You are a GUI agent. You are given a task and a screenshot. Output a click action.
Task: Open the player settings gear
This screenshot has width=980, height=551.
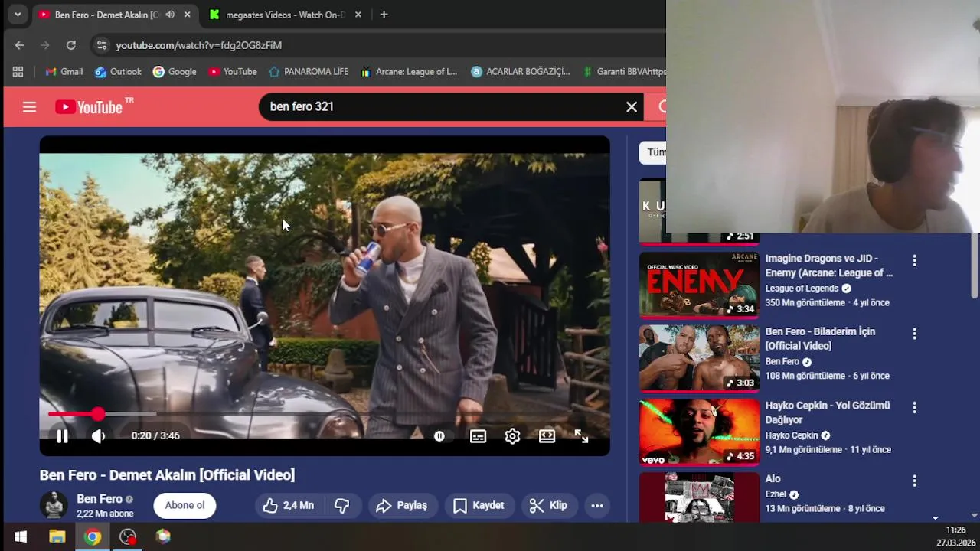click(512, 436)
